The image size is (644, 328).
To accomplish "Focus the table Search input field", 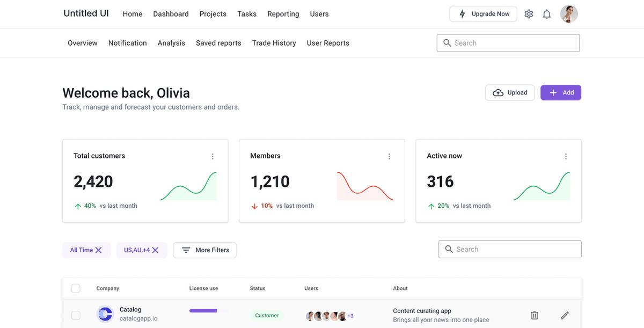I will 515,249.
